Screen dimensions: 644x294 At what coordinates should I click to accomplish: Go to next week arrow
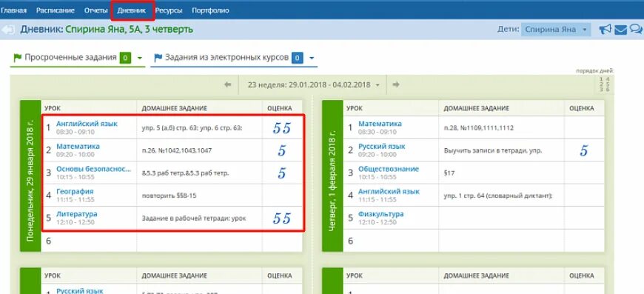point(396,84)
